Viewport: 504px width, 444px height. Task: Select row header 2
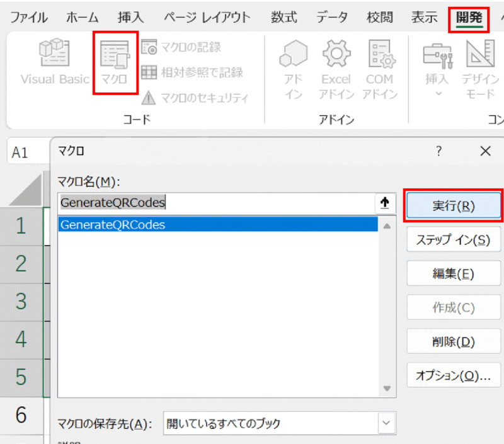tap(21, 264)
